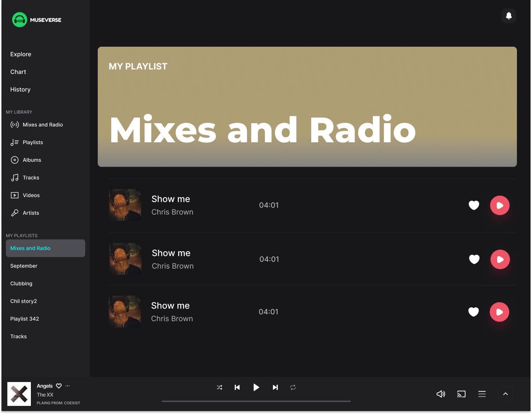The width and height of the screenshot is (532, 414).
Task: Adjust the volume speaker icon
Action: pyautogui.click(x=441, y=394)
